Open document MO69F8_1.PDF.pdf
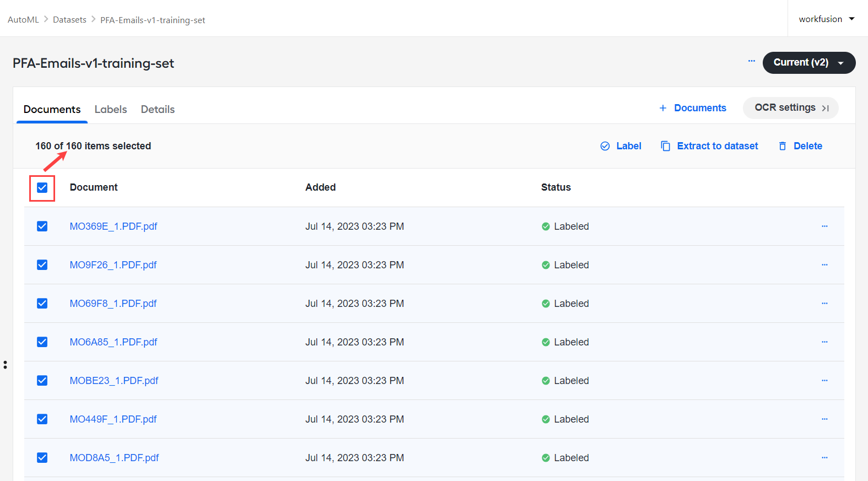 [113, 304]
